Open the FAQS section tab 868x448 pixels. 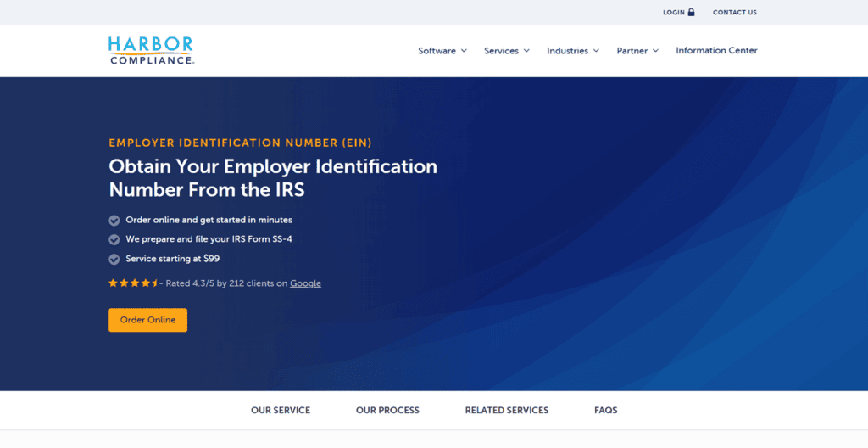click(x=605, y=411)
